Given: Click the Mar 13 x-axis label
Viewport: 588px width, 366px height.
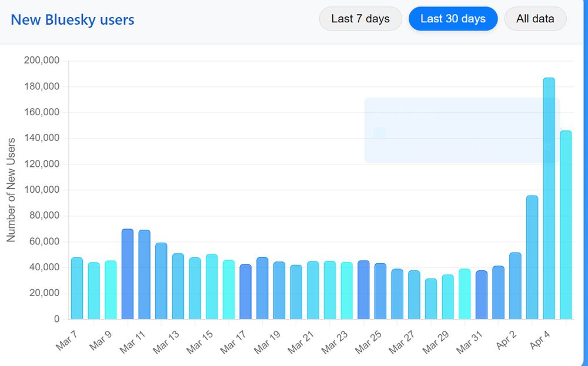Looking at the screenshot, I should (x=166, y=342).
